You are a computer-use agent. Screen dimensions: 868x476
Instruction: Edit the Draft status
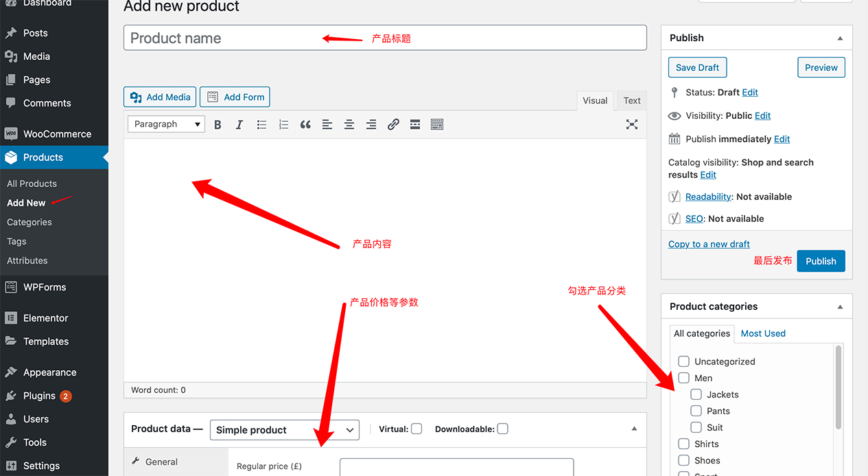click(750, 92)
